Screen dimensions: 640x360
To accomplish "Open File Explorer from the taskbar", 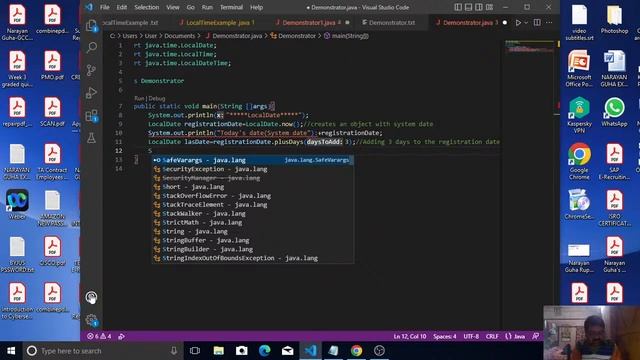I will click(219, 351).
